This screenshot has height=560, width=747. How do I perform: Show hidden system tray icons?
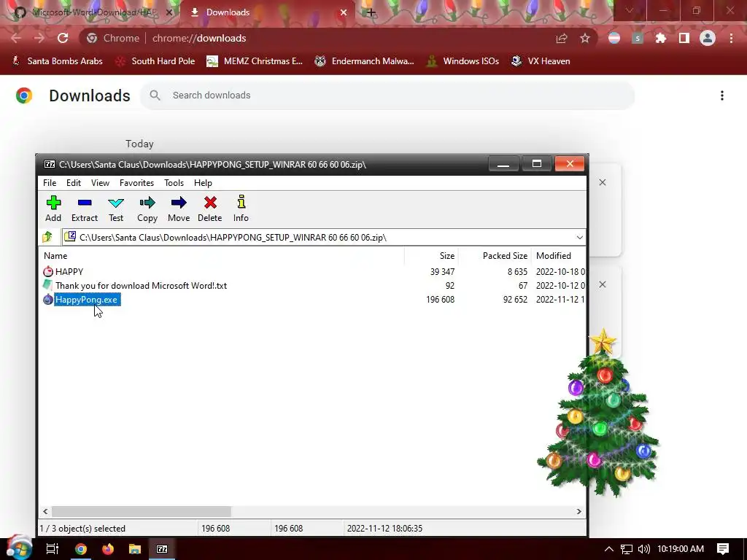click(609, 549)
